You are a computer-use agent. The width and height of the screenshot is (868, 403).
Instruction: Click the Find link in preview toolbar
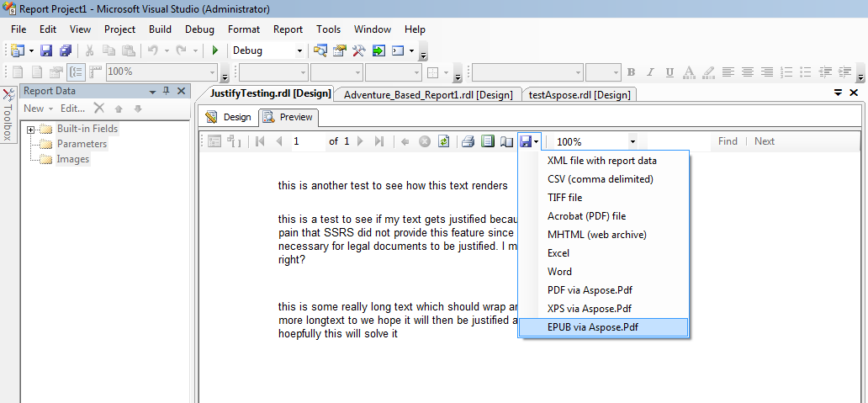click(x=728, y=141)
